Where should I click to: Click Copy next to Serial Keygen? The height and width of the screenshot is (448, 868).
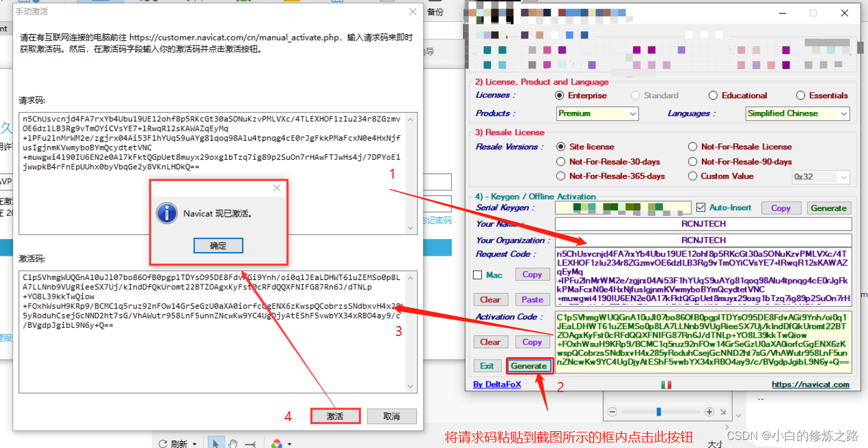[781, 208]
